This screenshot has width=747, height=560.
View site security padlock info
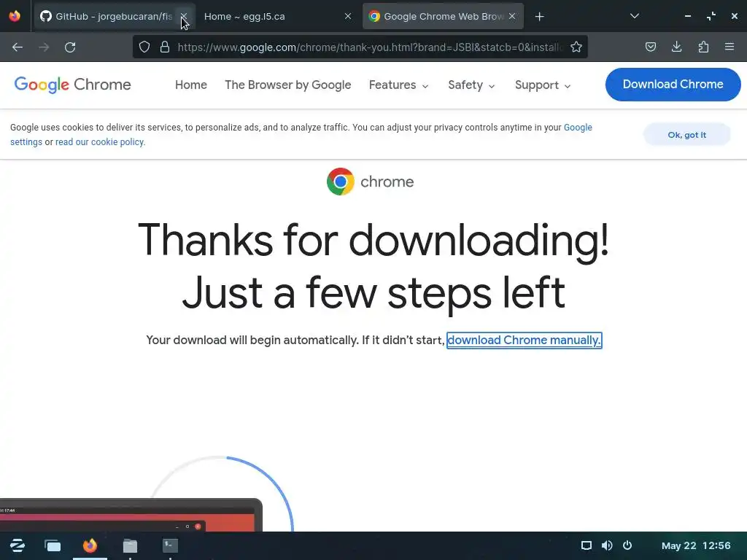point(165,47)
